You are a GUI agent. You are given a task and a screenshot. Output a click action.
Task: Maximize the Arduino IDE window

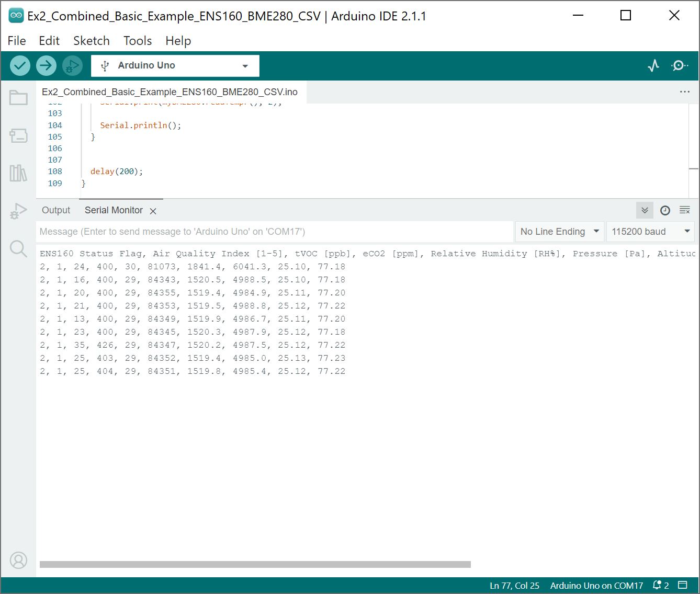coord(626,16)
